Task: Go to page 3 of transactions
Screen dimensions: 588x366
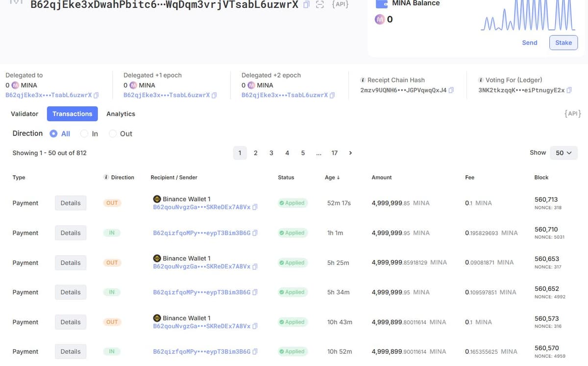Action: [x=271, y=153]
